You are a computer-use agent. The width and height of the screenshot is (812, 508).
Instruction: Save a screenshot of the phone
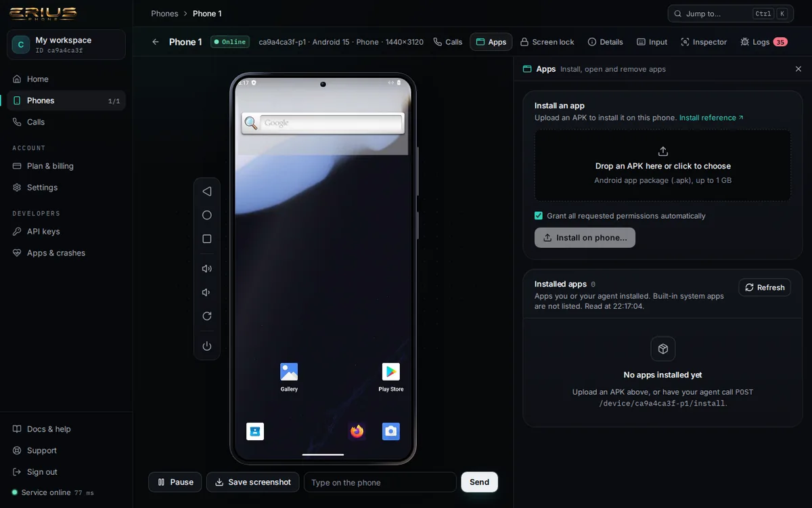tap(252, 482)
